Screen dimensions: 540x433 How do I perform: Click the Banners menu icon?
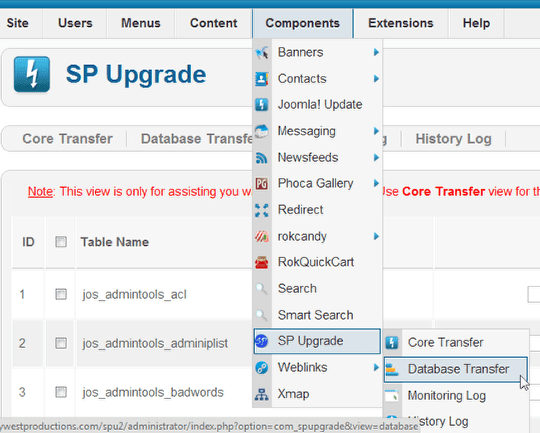pyautogui.click(x=262, y=52)
